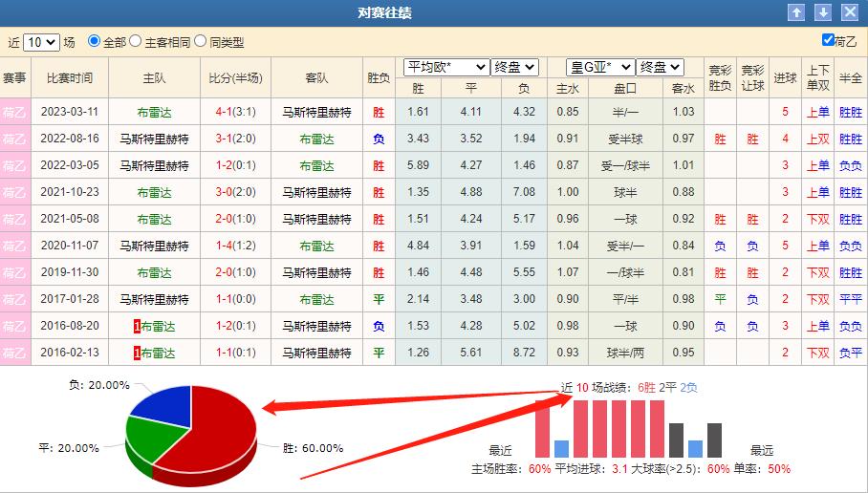This screenshot has height=493, width=868.
Task: Click 负平 half-full result in last row
Action: point(851,353)
